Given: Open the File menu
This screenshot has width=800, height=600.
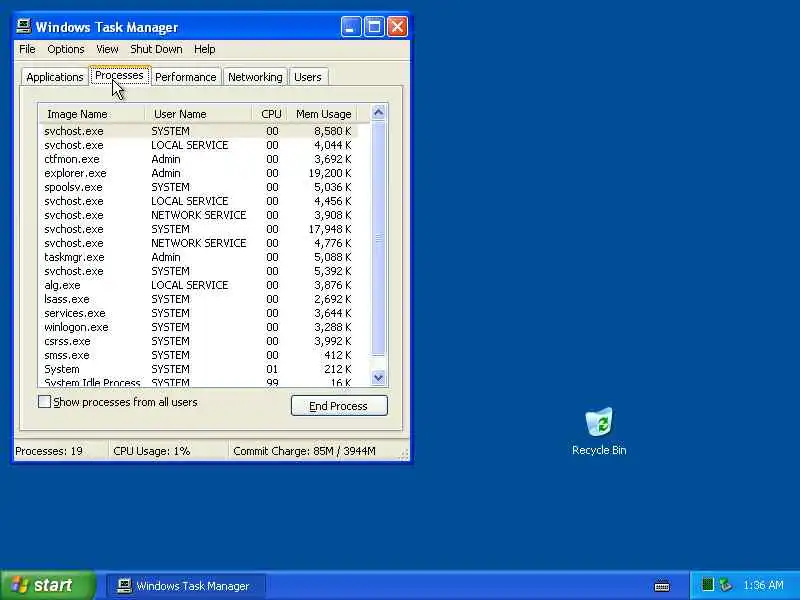Looking at the screenshot, I should [27, 49].
